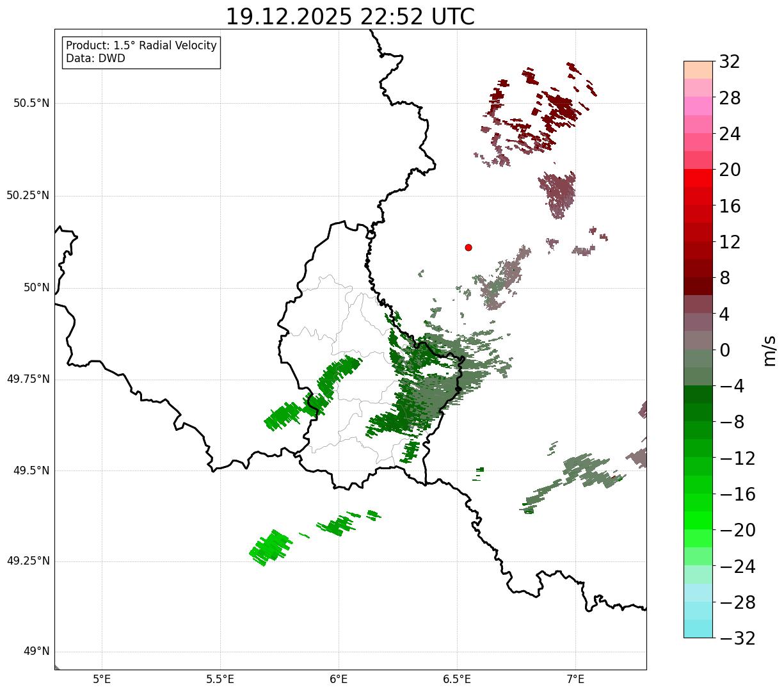Click the dark green colorbar segment below −4
This screenshot has height=692, width=784.
[698, 394]
